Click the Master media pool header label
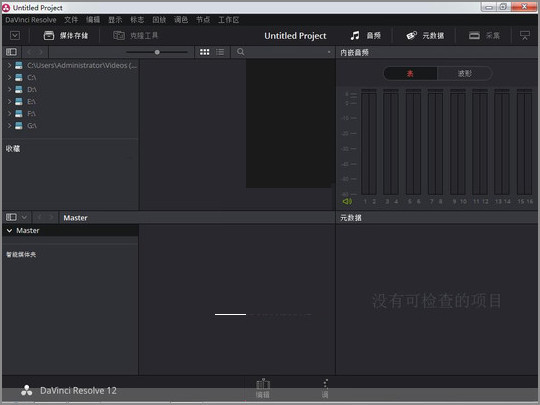The image size is (540, 405). (x=75, y=218)
